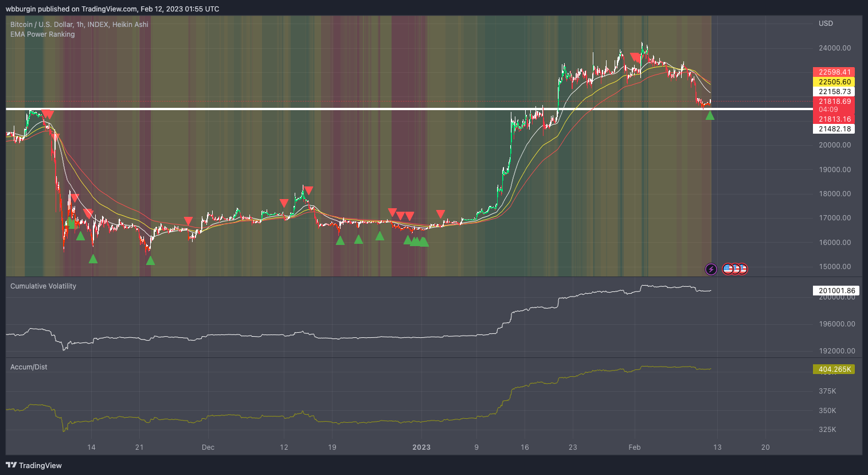Viewport: 868px width, 475px height.
Task: Click the USD currency label on price axis
Action: [826, 24]
